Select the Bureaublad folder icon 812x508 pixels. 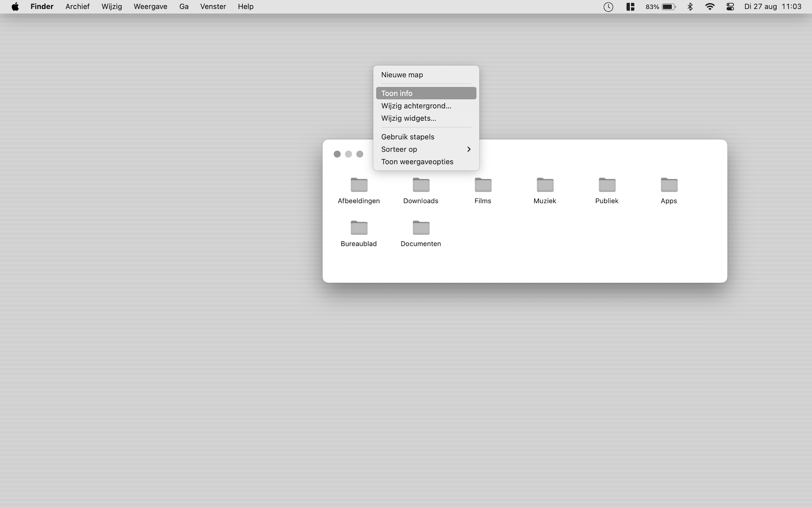[x=359, y=228]
